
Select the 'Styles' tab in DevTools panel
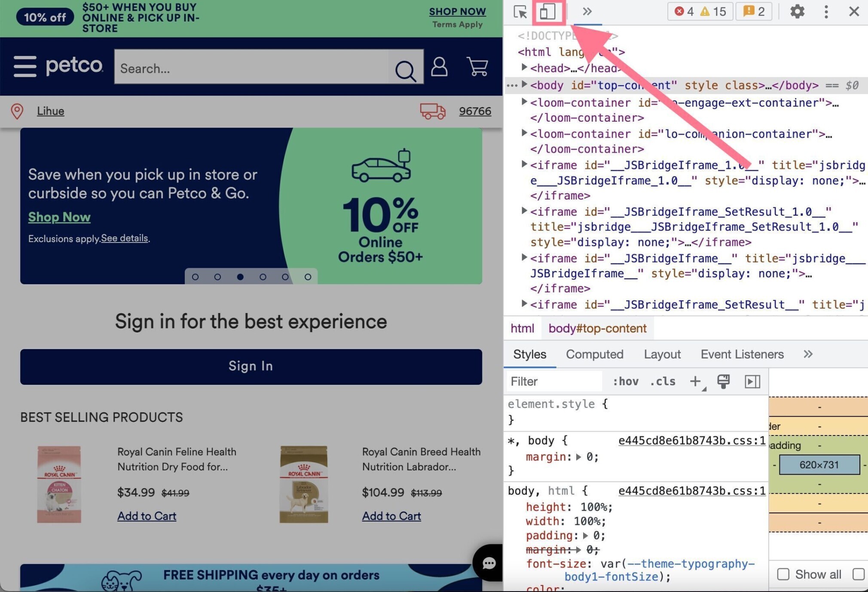tap(530, 354)
